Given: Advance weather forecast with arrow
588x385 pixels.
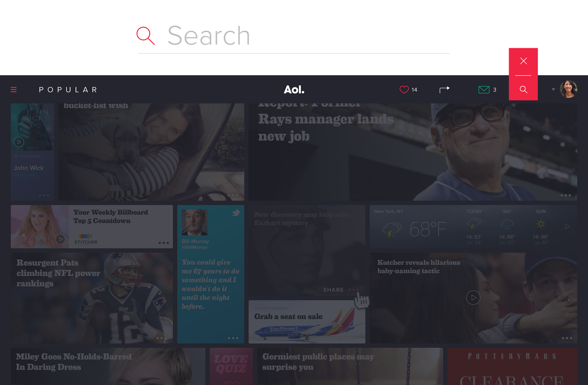Looking at the screenshot, I should pyautogui.click(x=567, y=226).
